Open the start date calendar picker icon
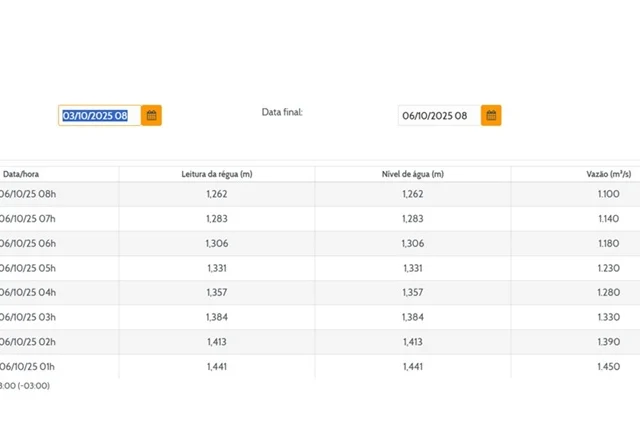640x447 pixels. tap(151, 115)
